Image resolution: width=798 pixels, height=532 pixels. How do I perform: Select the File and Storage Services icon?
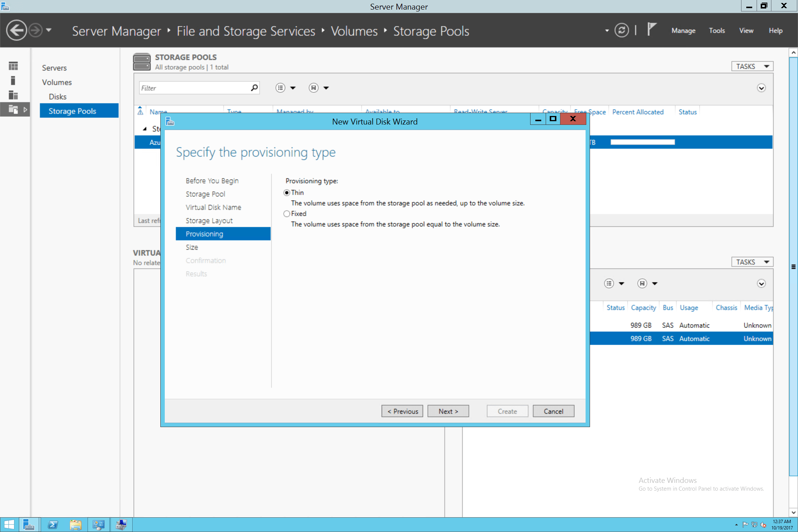pyautogui.click(x=13, y=110)
